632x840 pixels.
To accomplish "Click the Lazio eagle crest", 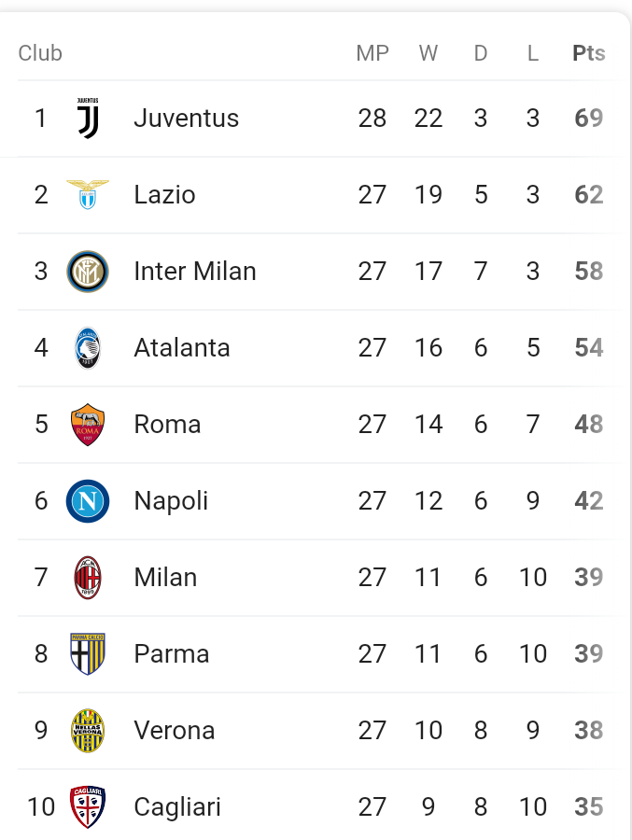I will (x=88, y=194).
